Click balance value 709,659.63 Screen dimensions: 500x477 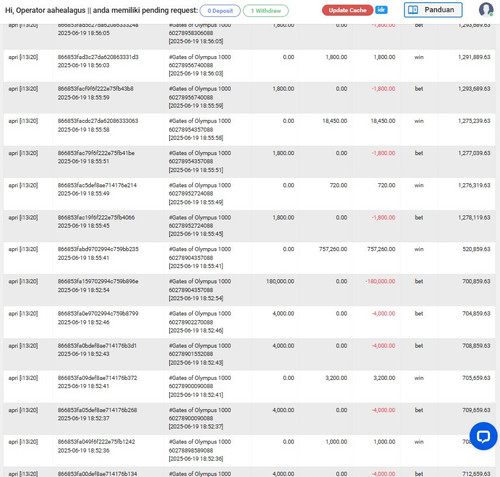(x=476, y=410)
